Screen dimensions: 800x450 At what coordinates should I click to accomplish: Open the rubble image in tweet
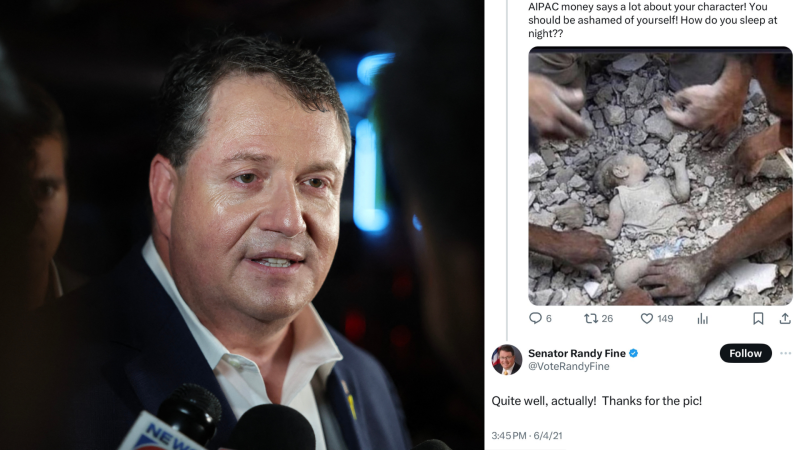pos(660,176)
